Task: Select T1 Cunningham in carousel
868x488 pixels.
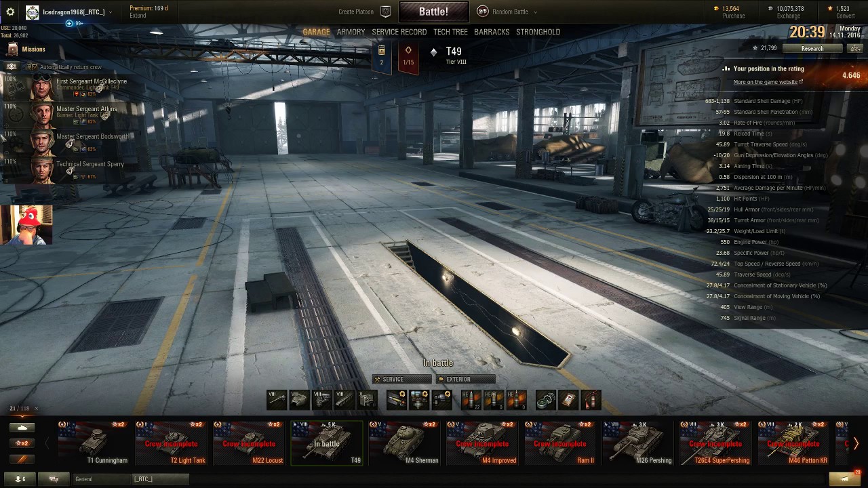Action: [94, 443]
